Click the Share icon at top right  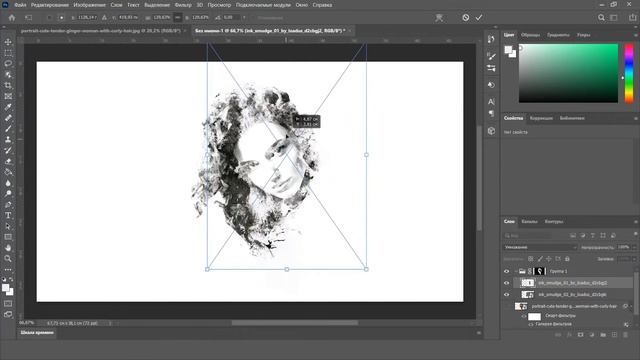point(632,18)
